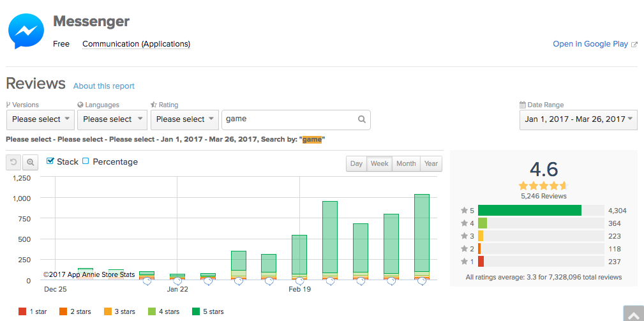Open the Languages dropdown
This screenshot has width=644, height=321.
point(112,119)
